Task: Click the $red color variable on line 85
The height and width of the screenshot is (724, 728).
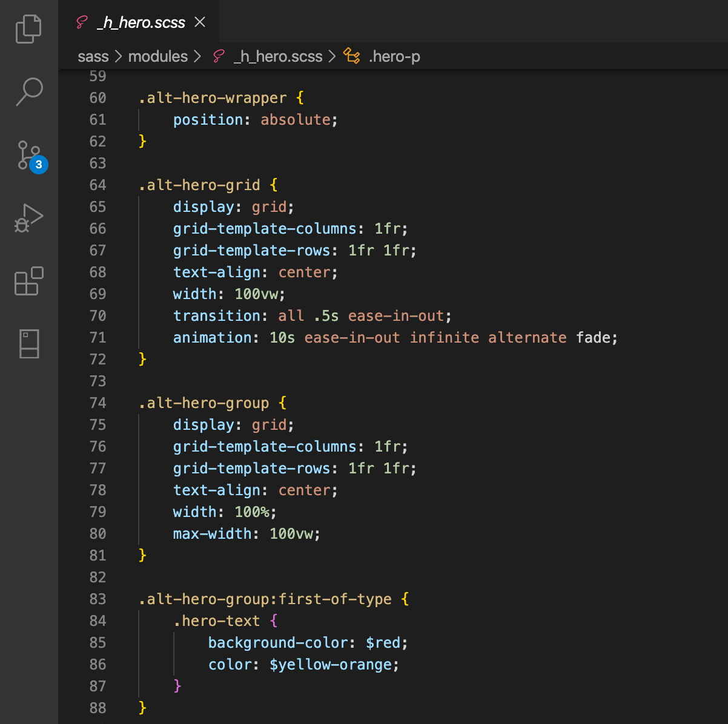Action: (384, 642)
